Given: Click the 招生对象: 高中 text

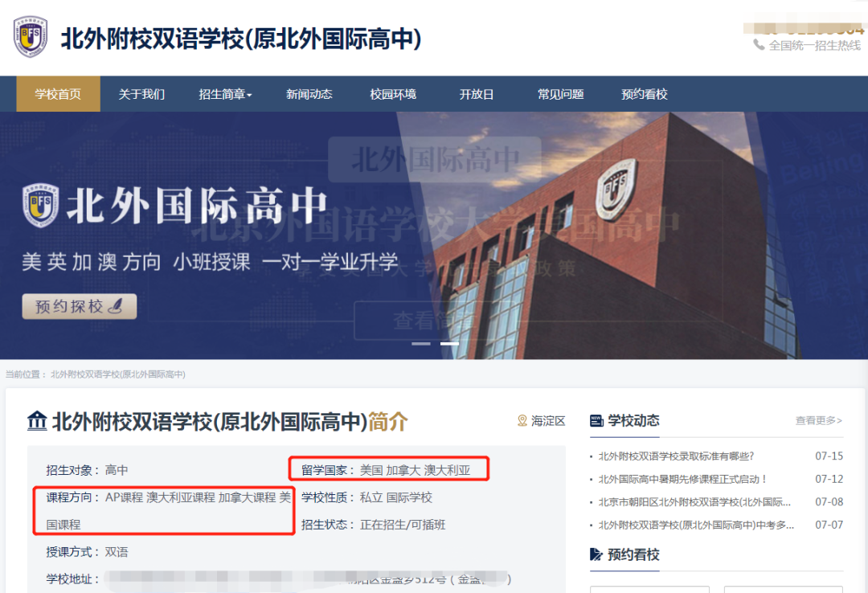Looking at the screenshot, I should coord(87,470).
